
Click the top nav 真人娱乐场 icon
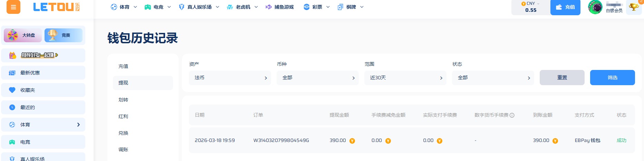(x=182, y=7)
